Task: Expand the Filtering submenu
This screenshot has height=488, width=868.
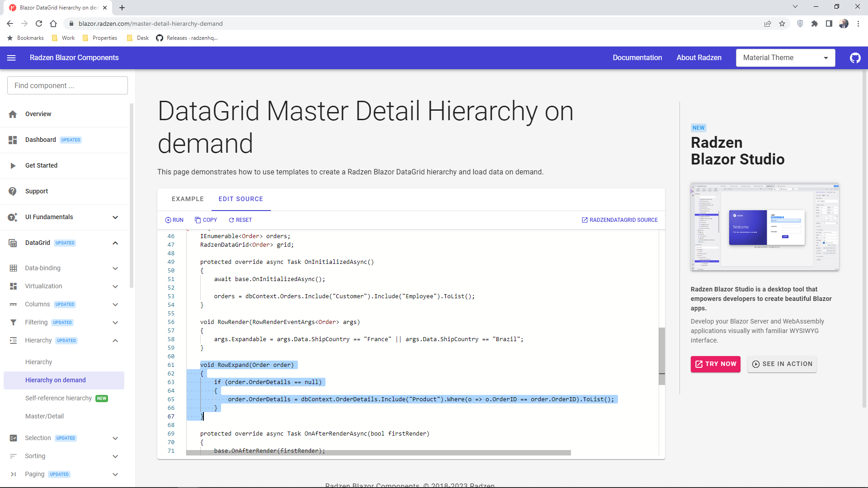Action: click(x=115, y=323)
